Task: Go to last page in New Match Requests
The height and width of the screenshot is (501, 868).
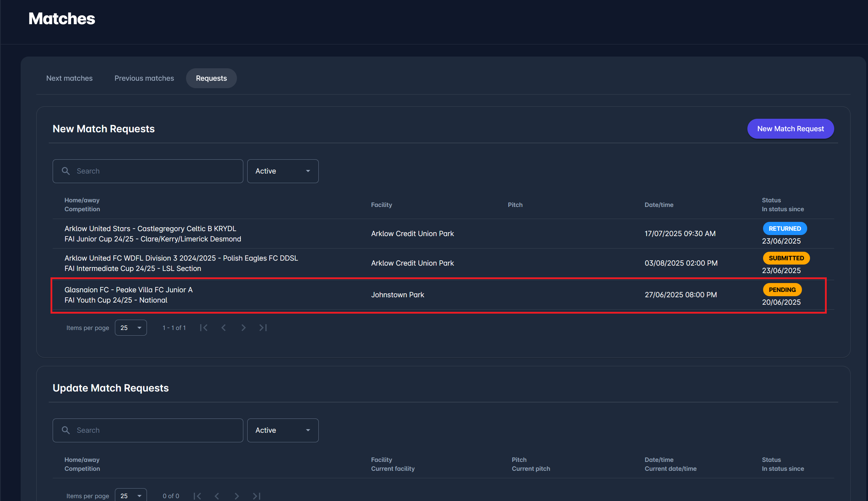Action: pyautogui.click(x=263, y=328)
